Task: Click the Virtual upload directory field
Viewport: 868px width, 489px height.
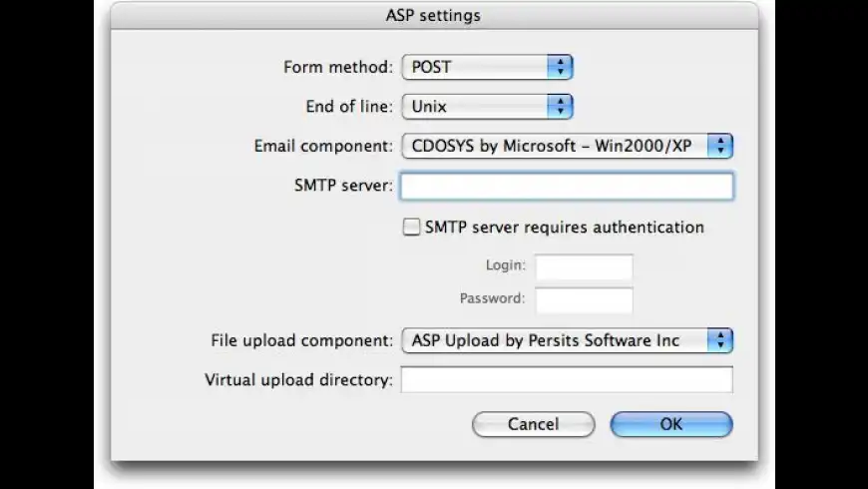Action: 567,380
